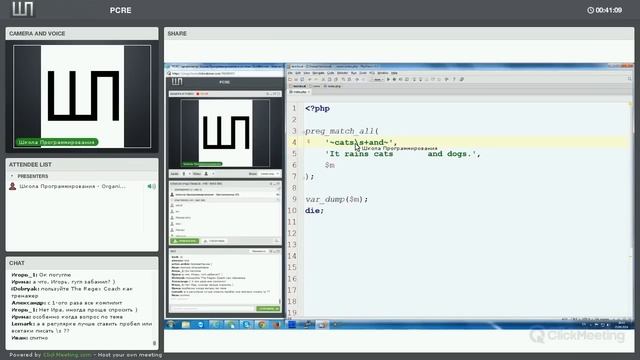Open Code menu in PhpStorm
This screenshot has width=640, height=360.
click(x=331, y=73)
